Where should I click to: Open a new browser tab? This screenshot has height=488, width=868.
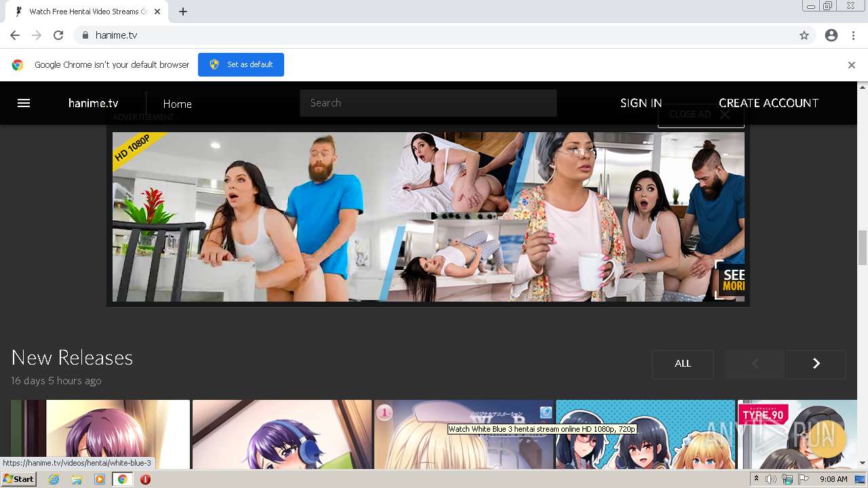[183, 12]
